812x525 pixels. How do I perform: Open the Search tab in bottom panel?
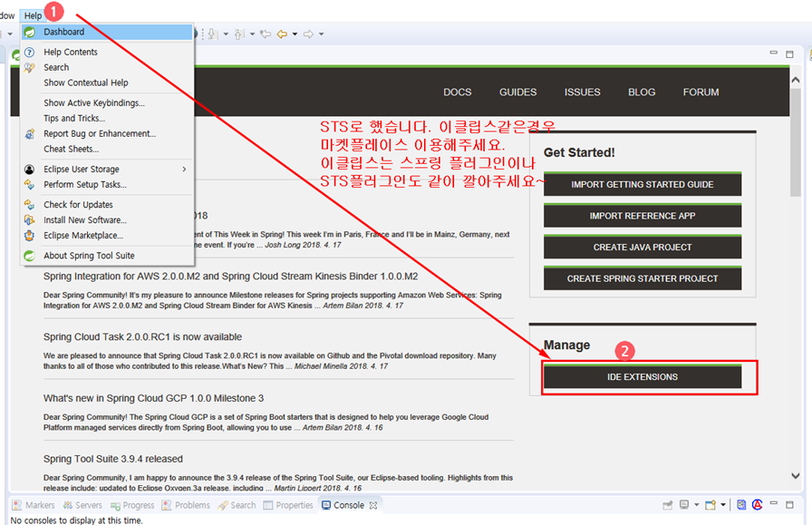click(237, 505)
